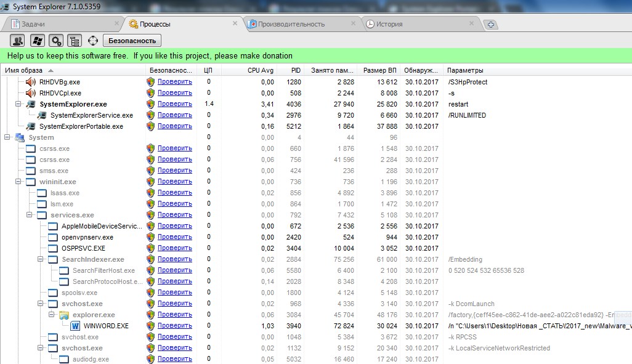Click the window icon of wininit.exe
The image size is (632, 364).
(31, 182)
